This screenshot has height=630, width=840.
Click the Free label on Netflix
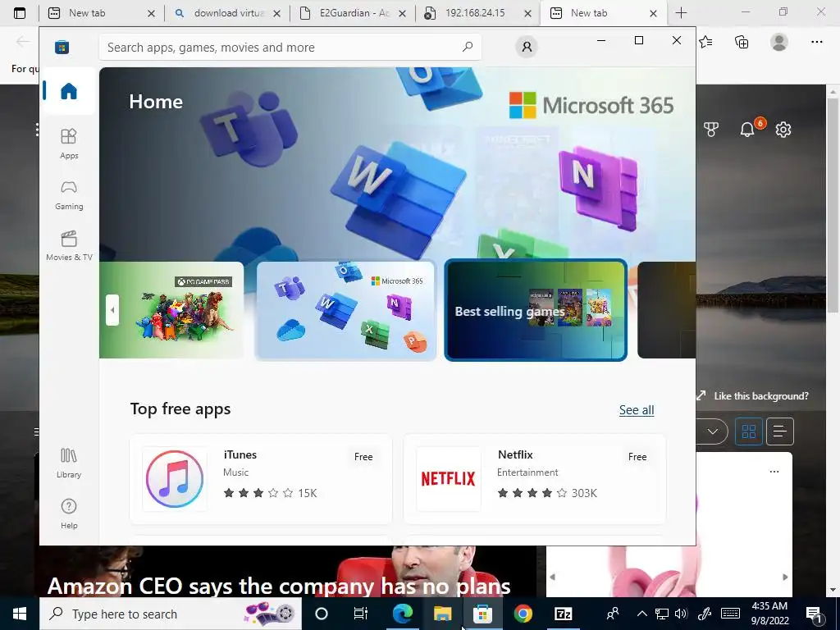click(x=637, y=457)
